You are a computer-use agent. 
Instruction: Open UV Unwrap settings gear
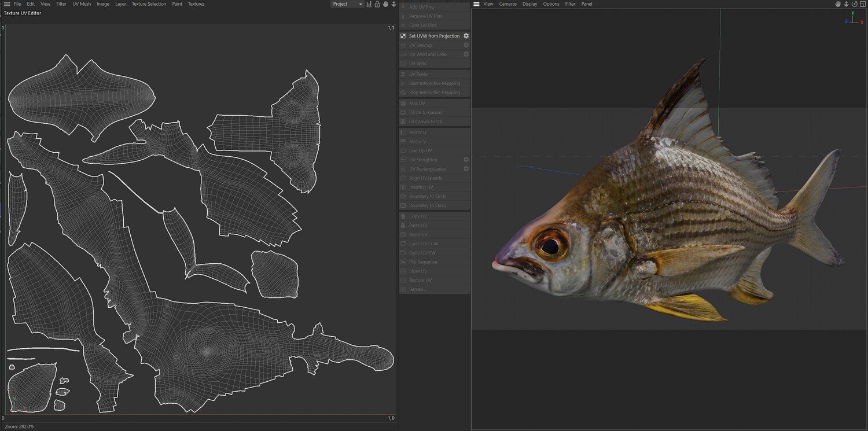pos(466,45)
